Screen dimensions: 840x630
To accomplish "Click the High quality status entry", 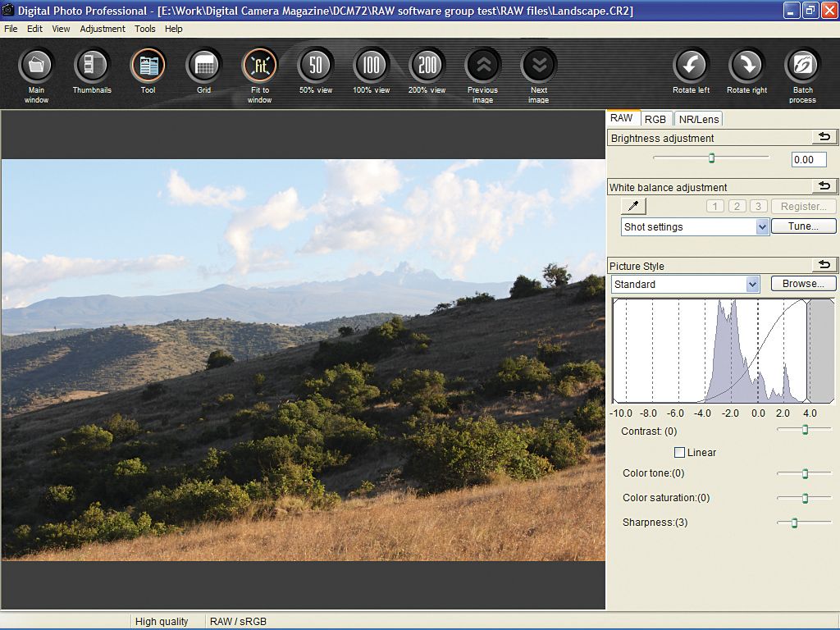I will (162, 622).
